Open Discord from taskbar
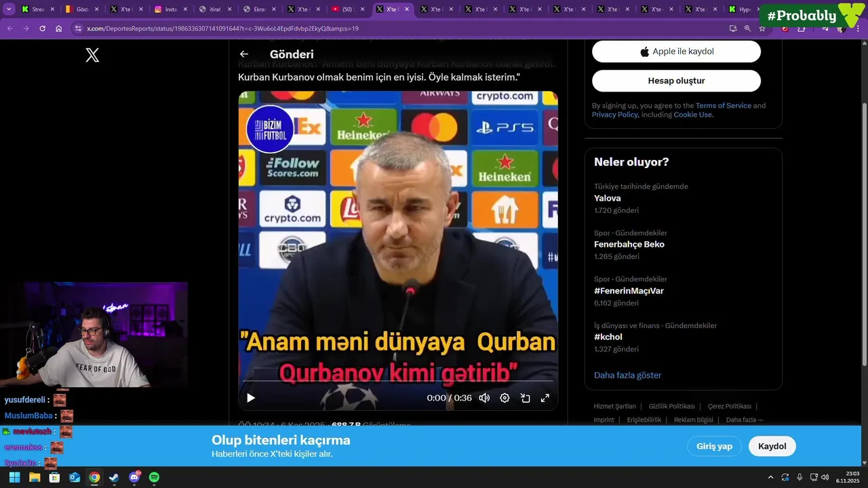This screenshot has width=868, height=488. (x=134, y=477)
